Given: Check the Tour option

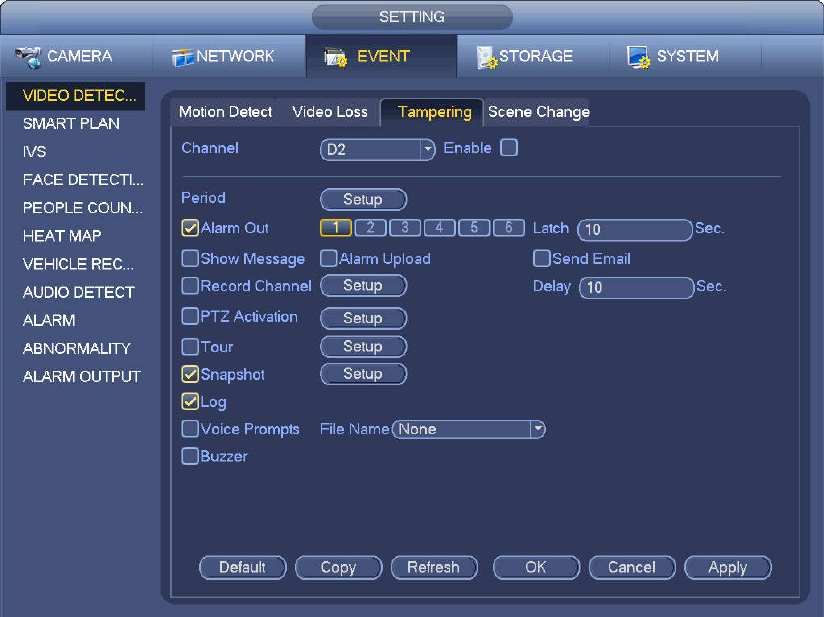Looking at the screenshot, I should (190, 347).
